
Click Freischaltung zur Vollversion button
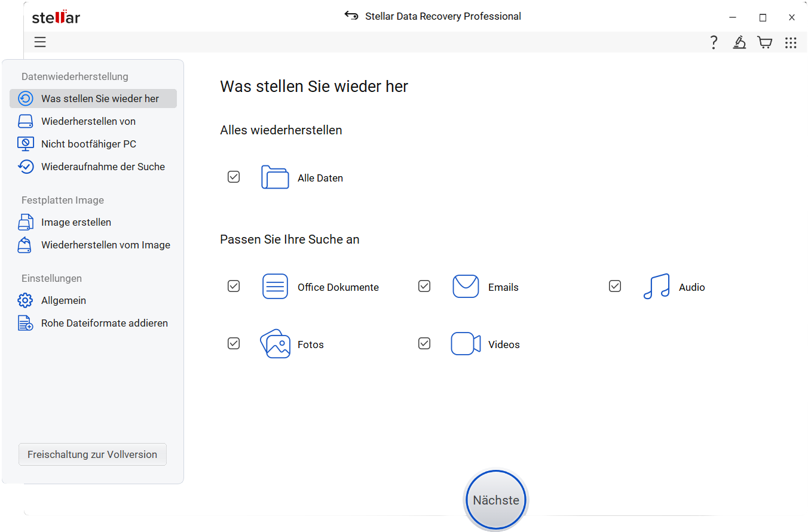click(x=93, y=454)
